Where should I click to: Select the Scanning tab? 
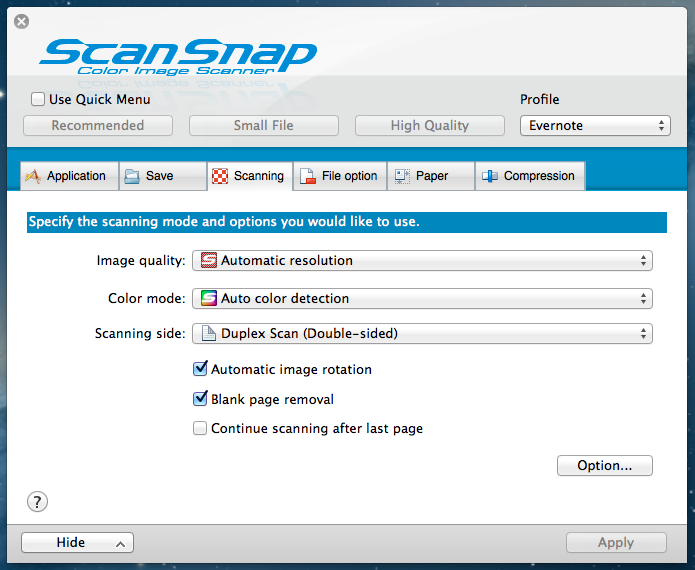(x=250, y=176)
